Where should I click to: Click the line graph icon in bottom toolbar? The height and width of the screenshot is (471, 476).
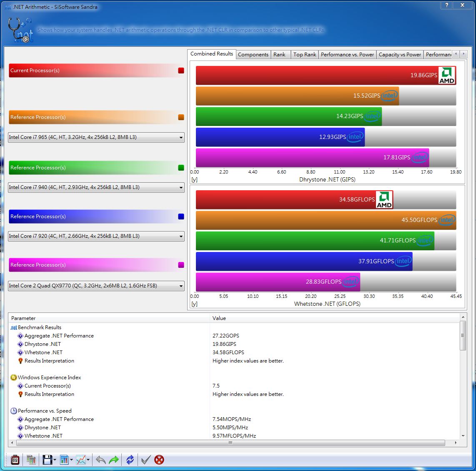point(81,460)
